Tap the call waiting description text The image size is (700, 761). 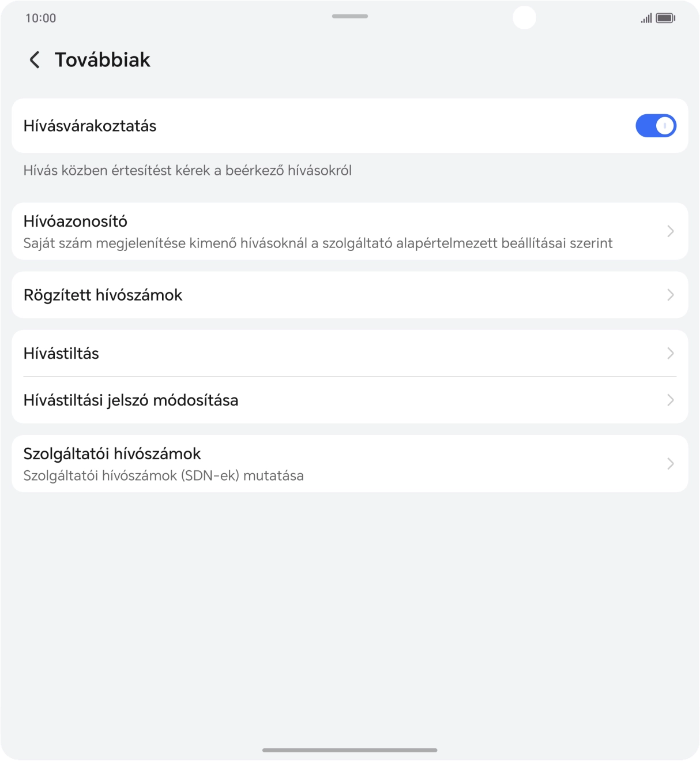tap(188, 171)
